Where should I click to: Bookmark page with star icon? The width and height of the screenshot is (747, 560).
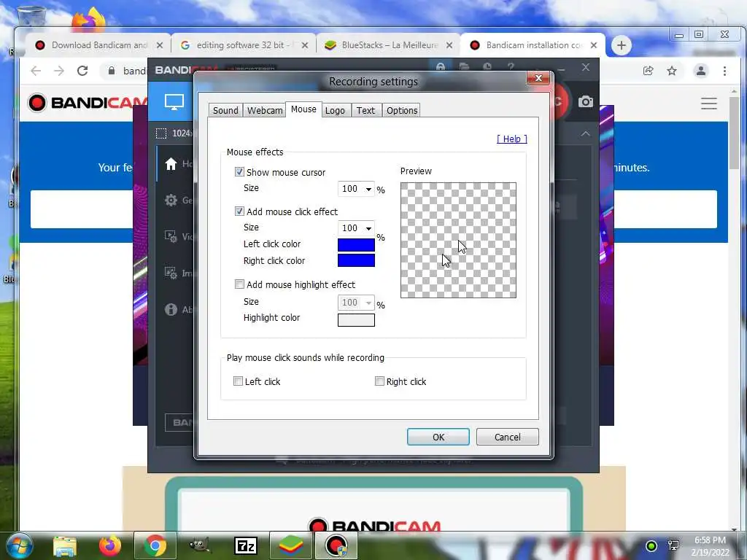tap(672, 71)
